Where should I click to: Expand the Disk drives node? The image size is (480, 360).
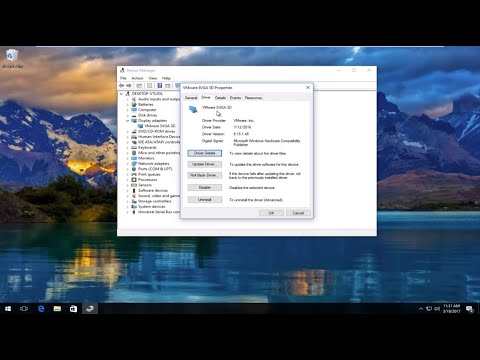pos(127,115)
